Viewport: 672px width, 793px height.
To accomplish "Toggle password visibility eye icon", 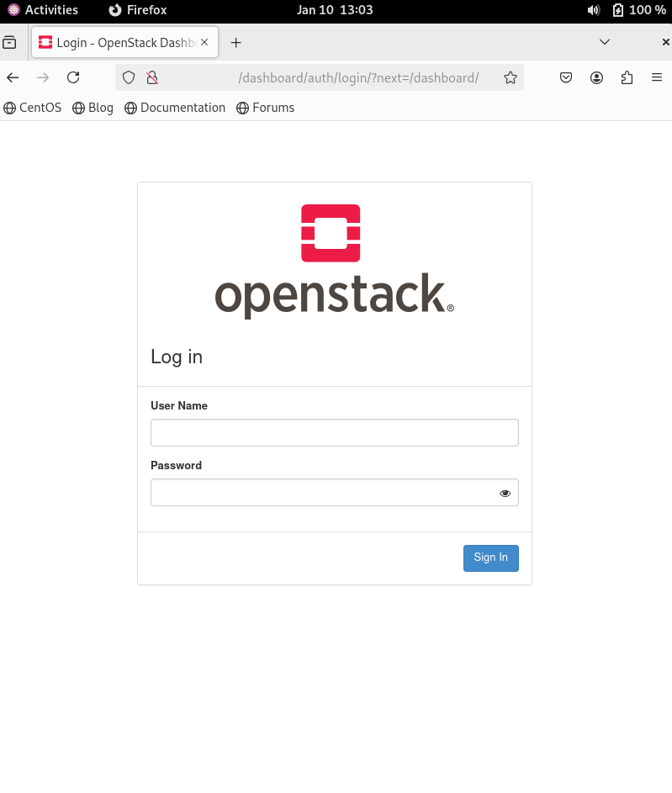I will point(505,493).
